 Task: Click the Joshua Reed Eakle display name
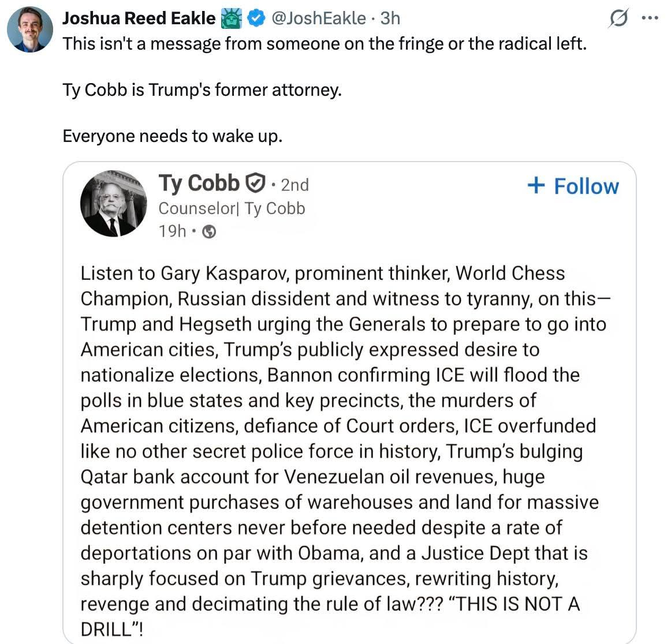[x=138, y=18]
